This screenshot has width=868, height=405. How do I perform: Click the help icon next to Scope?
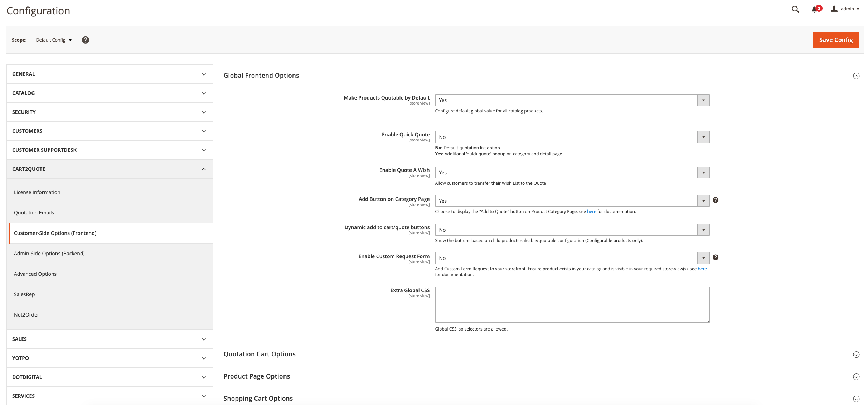85,40
